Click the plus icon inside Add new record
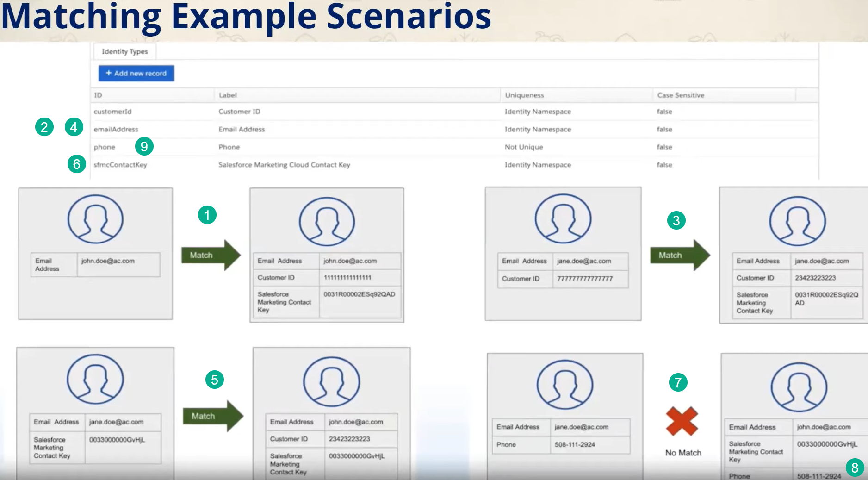The width and height of the screenshot is (868, 480). click(x=108, y=73)
